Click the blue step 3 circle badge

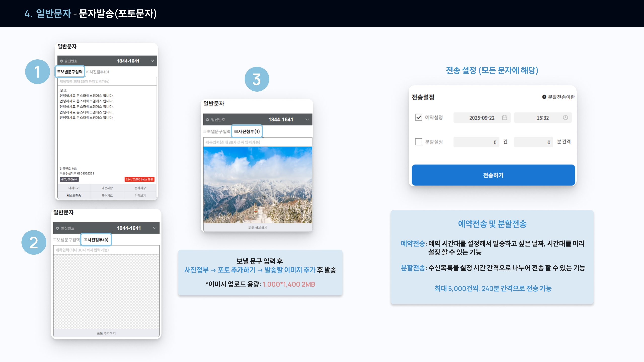[257, 79]
